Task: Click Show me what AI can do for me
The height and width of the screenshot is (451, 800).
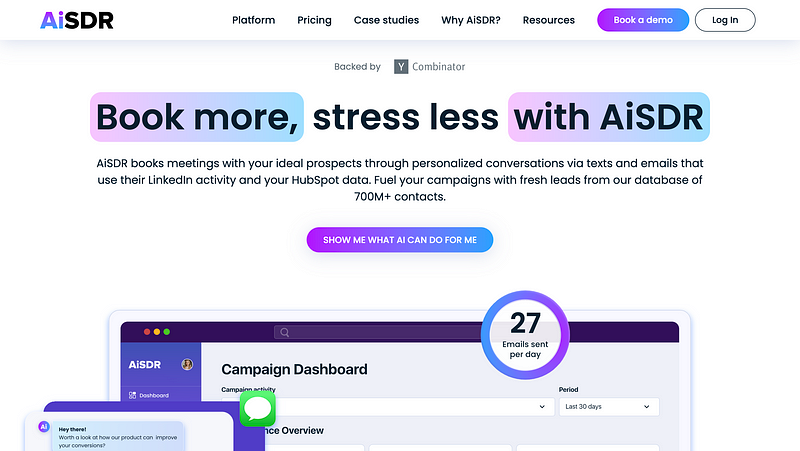Action: point(400,240)
